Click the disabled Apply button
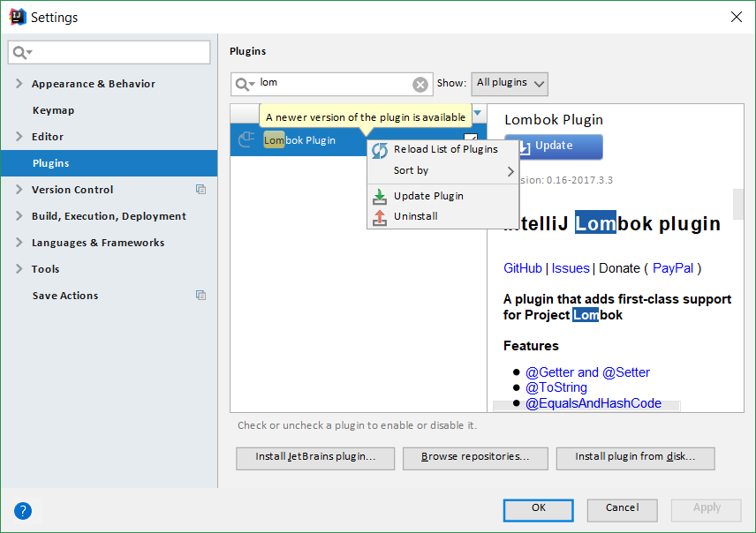 707,510
